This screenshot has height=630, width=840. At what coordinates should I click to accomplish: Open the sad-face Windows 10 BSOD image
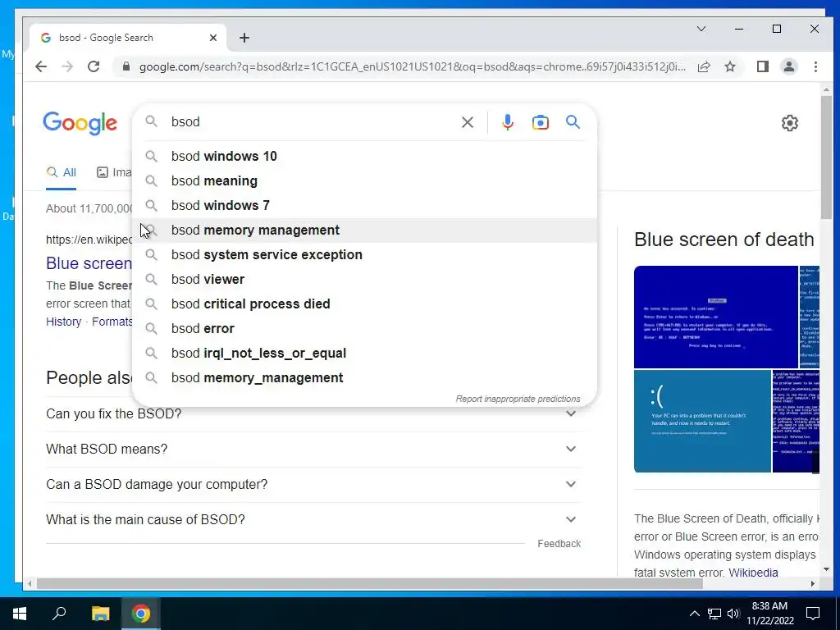702,421
